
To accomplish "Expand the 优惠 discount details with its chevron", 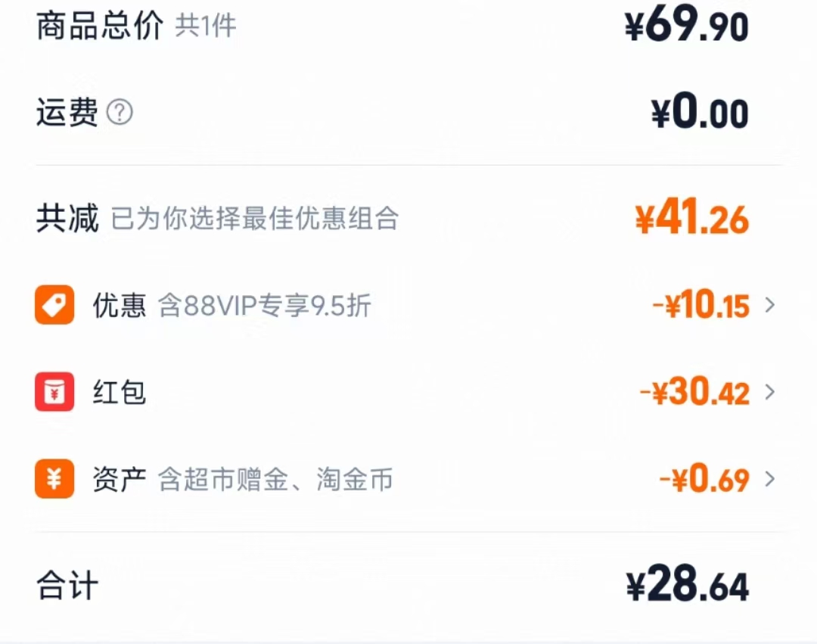I will click(x=770, y=304).
